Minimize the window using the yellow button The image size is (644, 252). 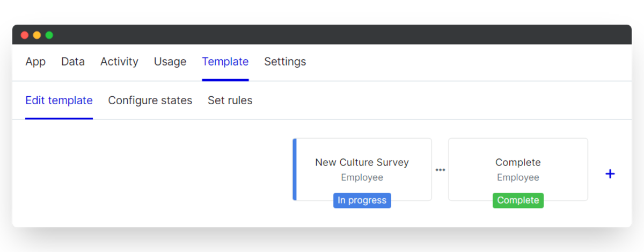37,35
